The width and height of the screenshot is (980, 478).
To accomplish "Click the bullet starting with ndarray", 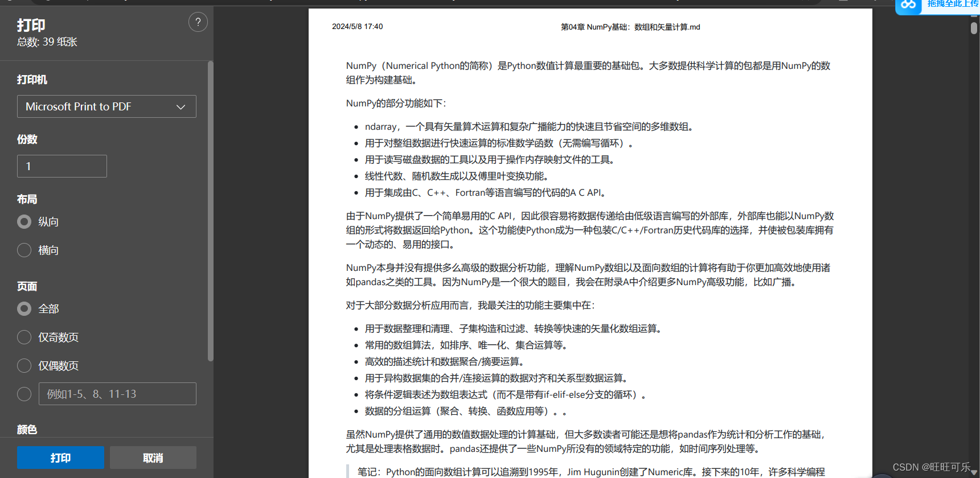I will click(x=530, y=126).
